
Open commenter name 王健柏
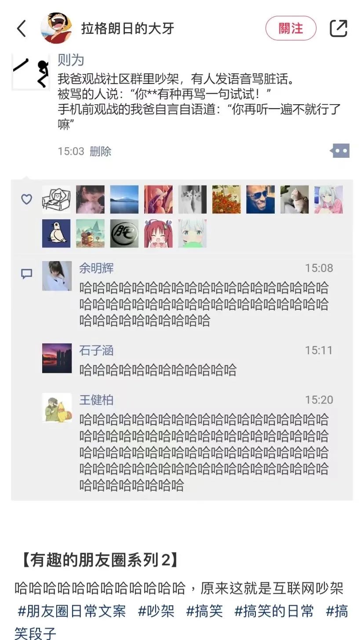pos(96,400)
